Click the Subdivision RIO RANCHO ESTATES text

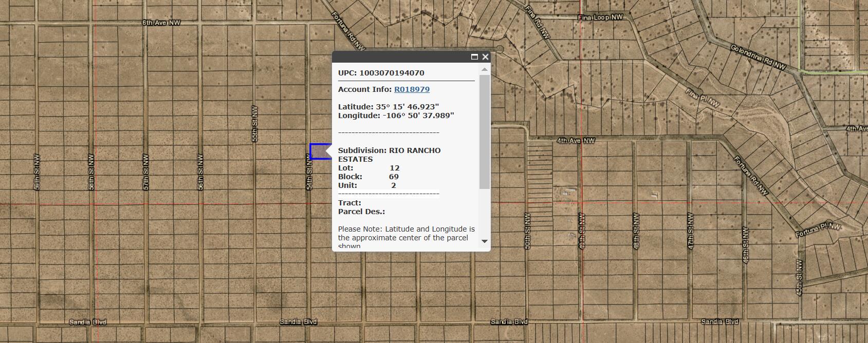point(389,155)
